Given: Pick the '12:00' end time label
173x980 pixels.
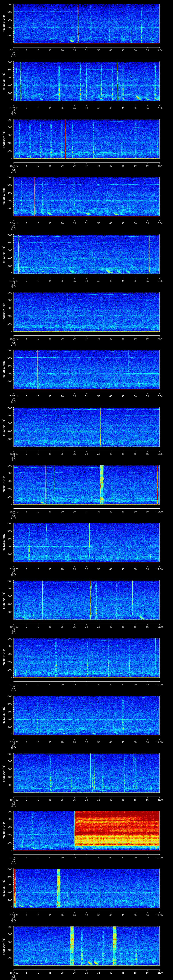Looking at the screenshot, I should [x=159, y=627].
